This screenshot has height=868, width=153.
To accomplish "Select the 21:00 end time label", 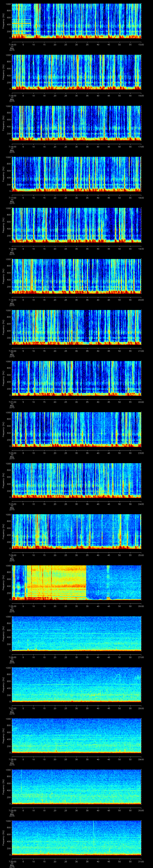I will 141,351.
